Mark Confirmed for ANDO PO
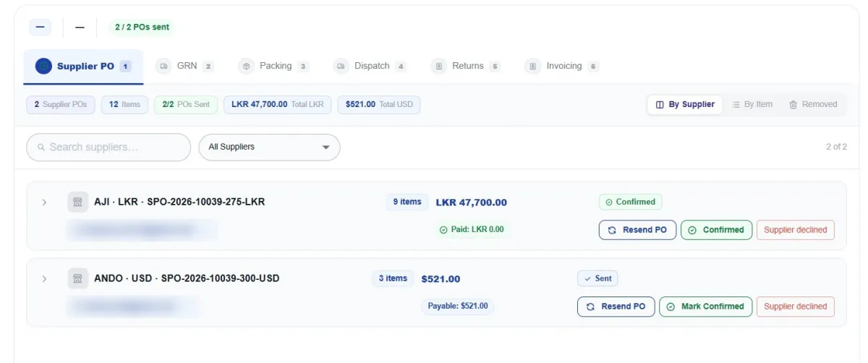 pyautogui.click(x=706, y=307)
